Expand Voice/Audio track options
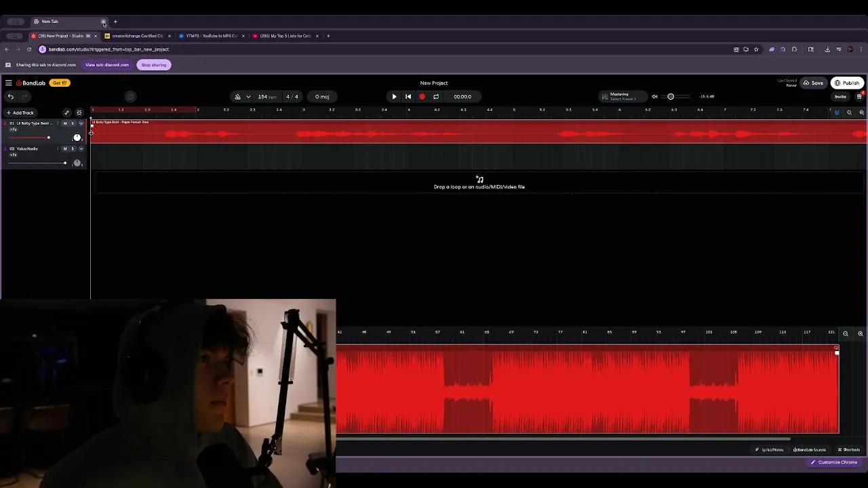This screenshot has width=868, height=488. coord(81,148)
